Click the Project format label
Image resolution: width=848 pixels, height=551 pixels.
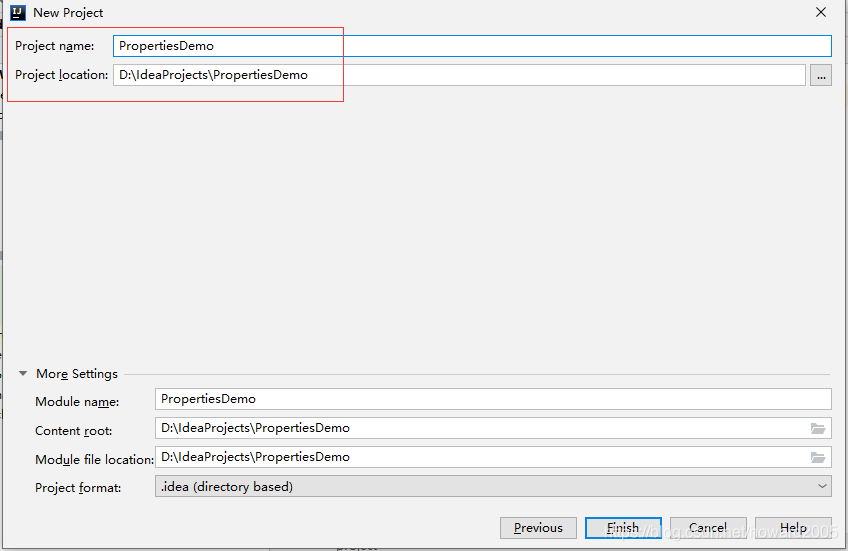click(78, 488)
